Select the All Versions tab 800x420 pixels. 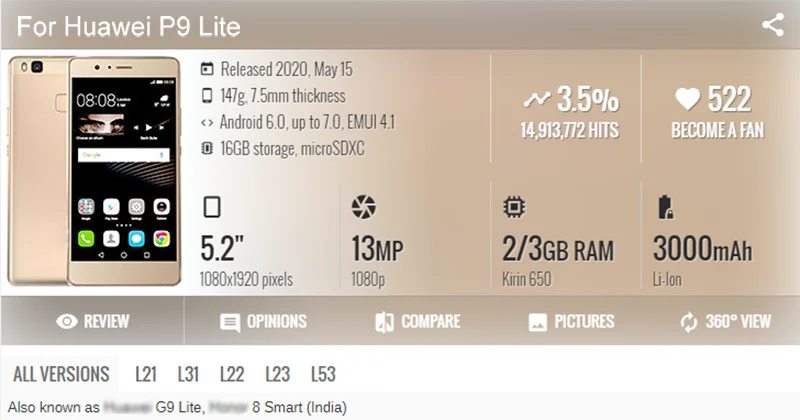click(x=61, y=375)
